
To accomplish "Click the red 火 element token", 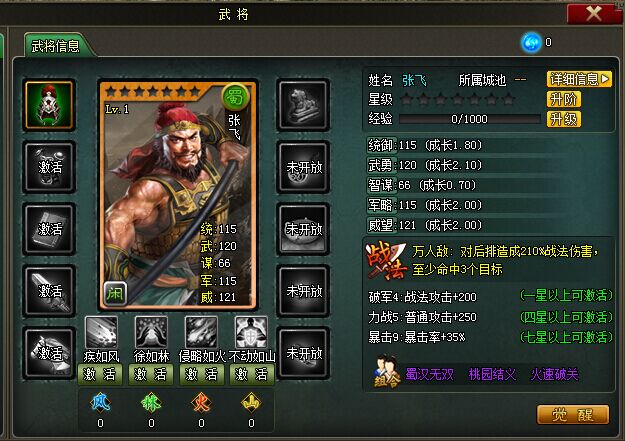I will pos(201,403).
